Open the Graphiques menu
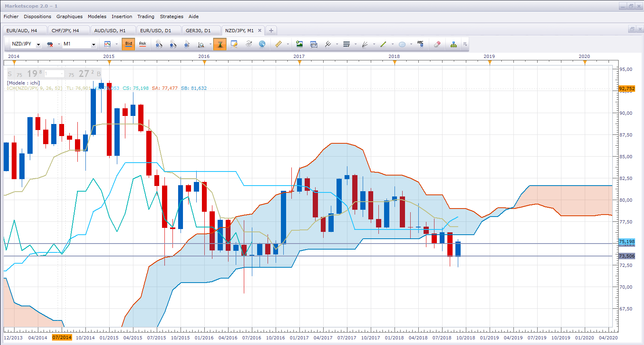This screenshot has width=644, height=345. point(69,17)
